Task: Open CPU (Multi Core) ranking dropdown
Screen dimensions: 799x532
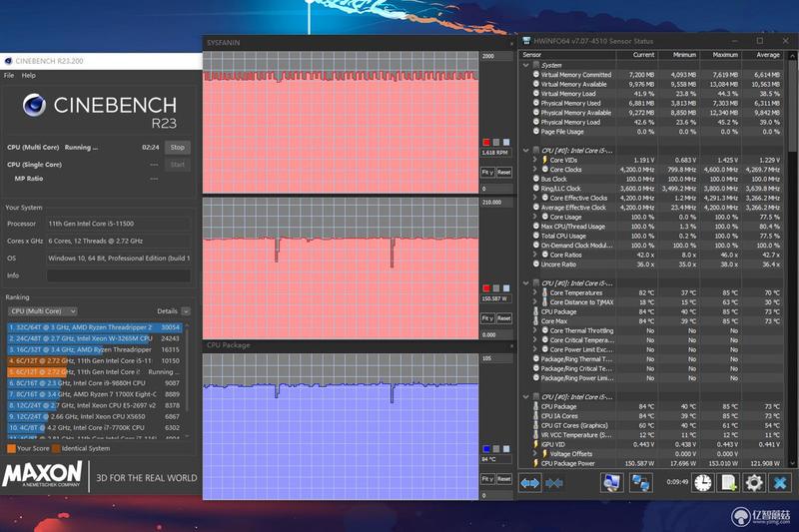Action: (x=42, y=311)
